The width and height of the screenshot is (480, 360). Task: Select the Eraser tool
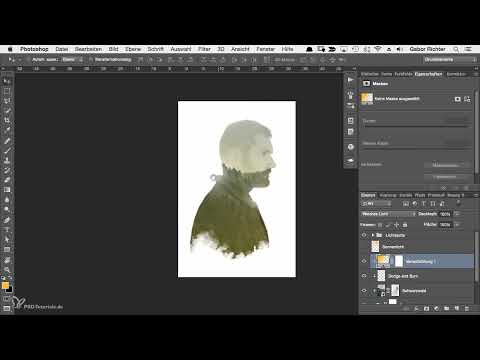click(7, 180)
